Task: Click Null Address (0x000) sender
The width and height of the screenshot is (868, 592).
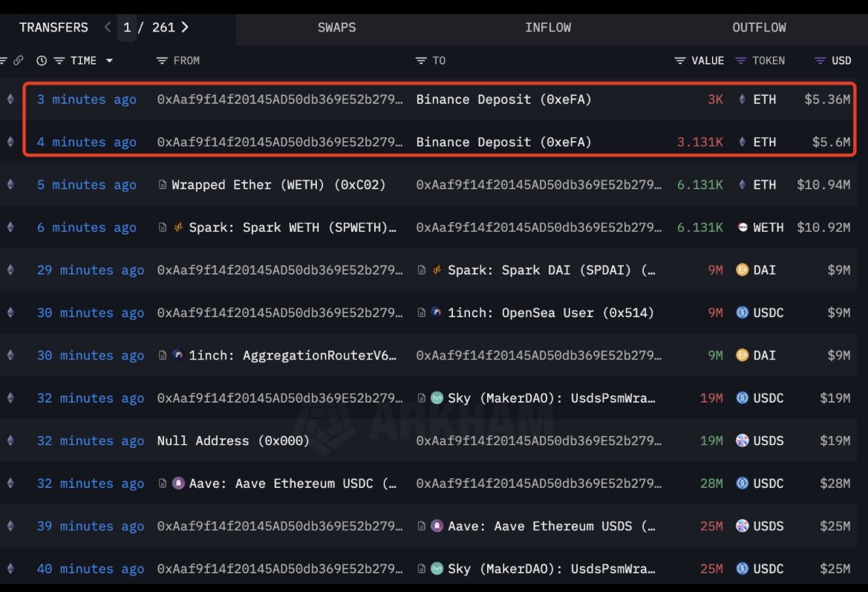Action: click(x=233, y=440)
